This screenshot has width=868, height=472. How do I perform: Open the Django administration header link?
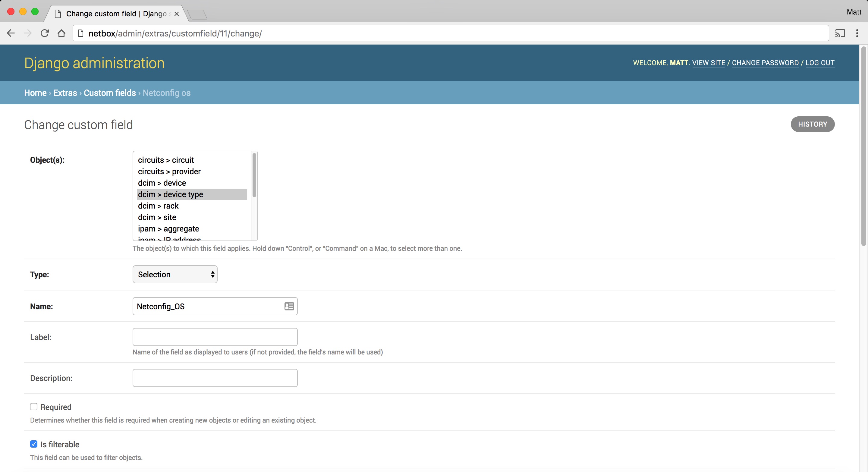(x=94, y=63)
